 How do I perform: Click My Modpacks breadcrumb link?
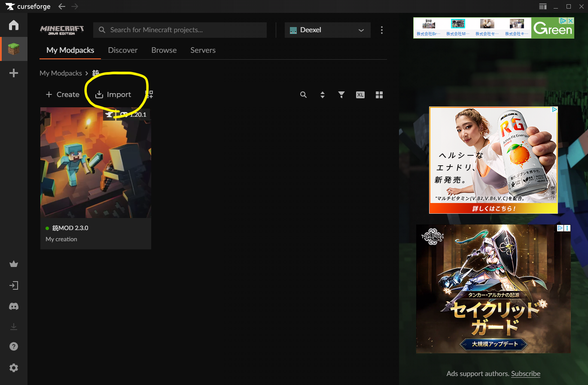[x=61, y=73]
